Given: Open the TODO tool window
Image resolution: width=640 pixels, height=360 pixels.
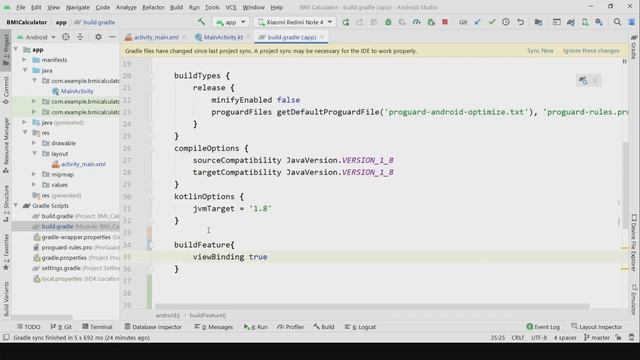Looking at the screenshot, I should point(28,327).
